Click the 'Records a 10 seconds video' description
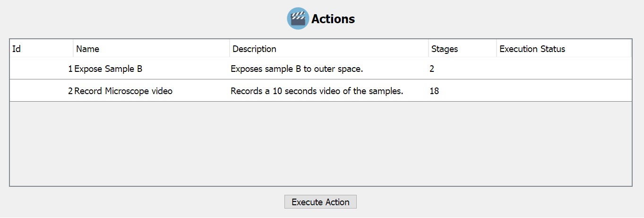The height and width of the screenshot is (218, 644). (317, 91)
